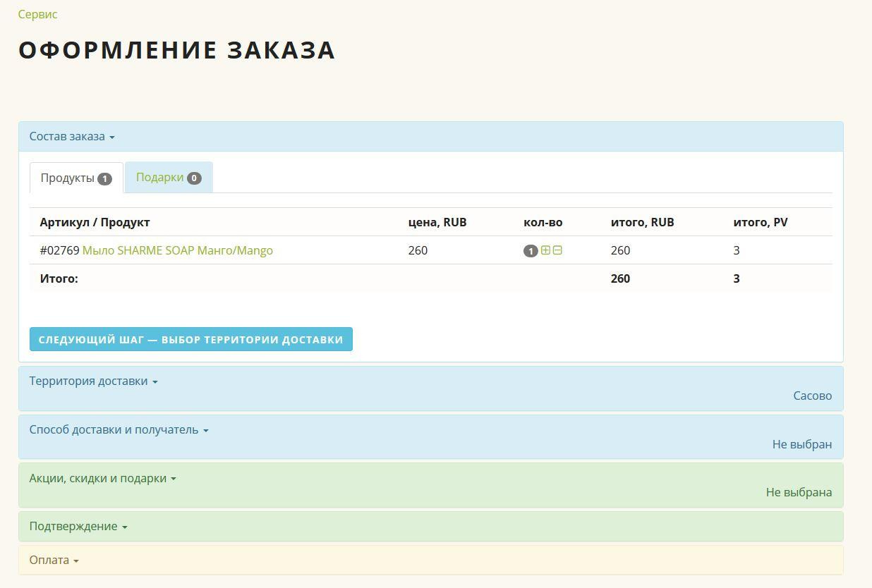The width and height of the screenshot is (872, 588).
Task: Open the Подарки tab
Action: point(169,178)
